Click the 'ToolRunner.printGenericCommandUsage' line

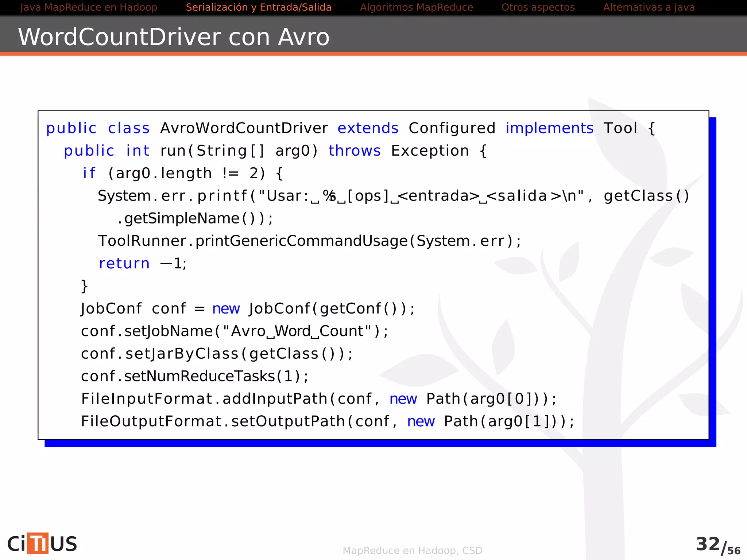[x=310, y=241]
